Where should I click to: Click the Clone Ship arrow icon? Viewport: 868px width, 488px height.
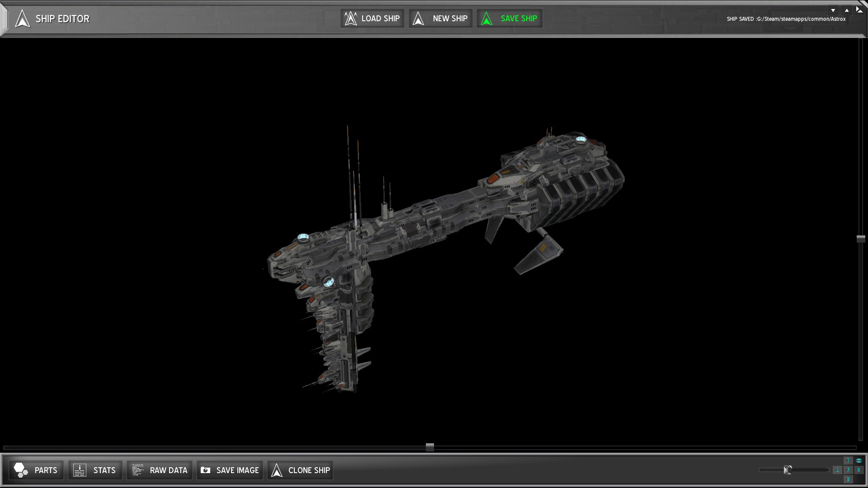coord(277,470)
